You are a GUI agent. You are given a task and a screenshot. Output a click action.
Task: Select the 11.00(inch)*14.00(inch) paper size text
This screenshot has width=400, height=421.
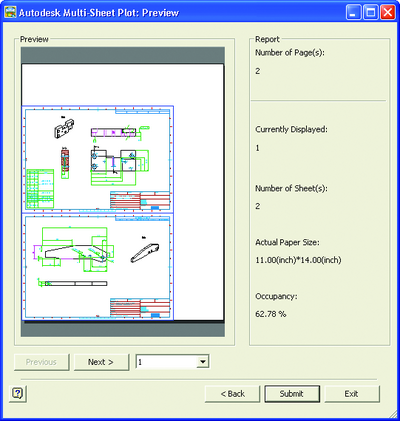point(298,260)
